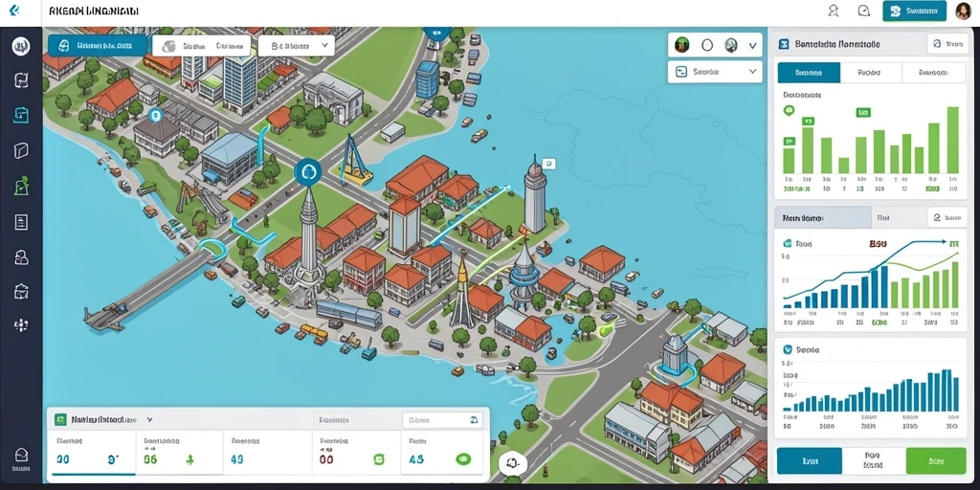980x490 pixels.
Task: Click the teal button in the top header bar
Action: pyautogui.click(x=914, y=11)
